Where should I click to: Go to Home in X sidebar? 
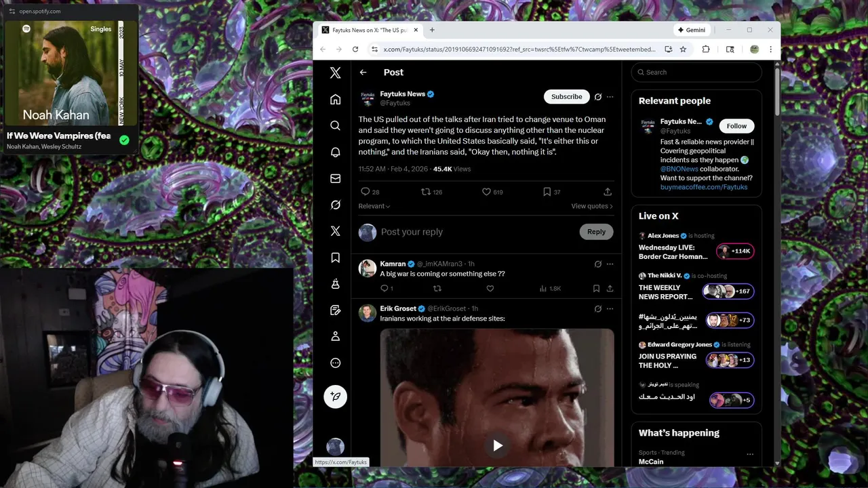tap(335, 100)
